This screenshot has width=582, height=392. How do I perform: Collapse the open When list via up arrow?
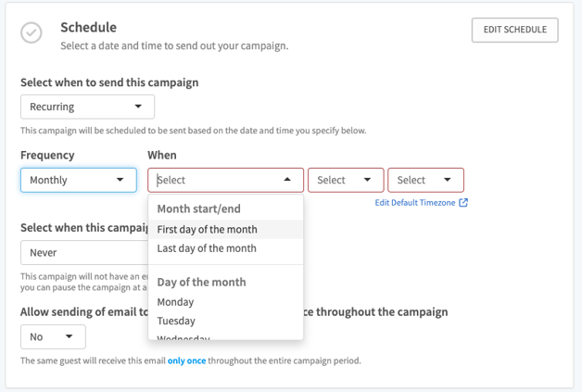(287, 180)
